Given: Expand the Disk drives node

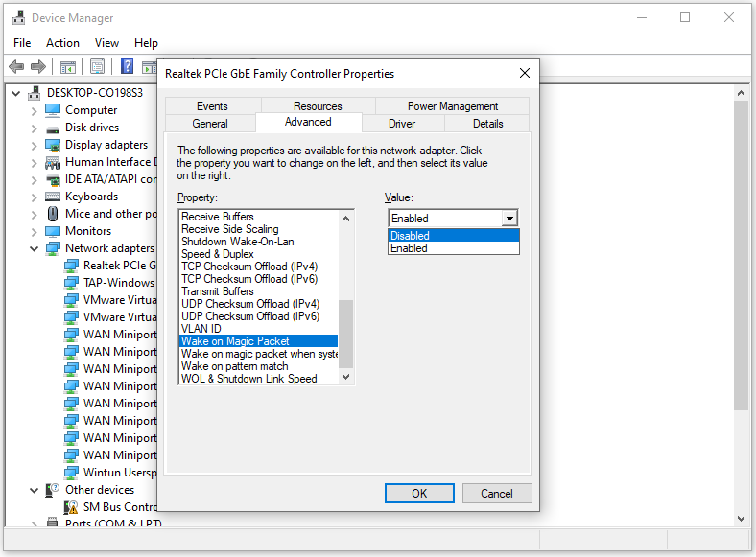Looking at the screenshot, I should (x=34, y=128).
